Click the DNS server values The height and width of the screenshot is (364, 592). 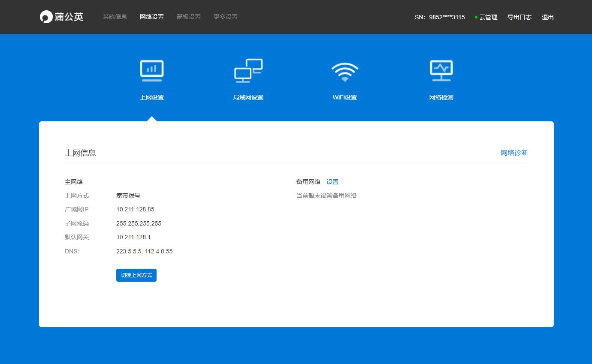(x=145, y=251)
